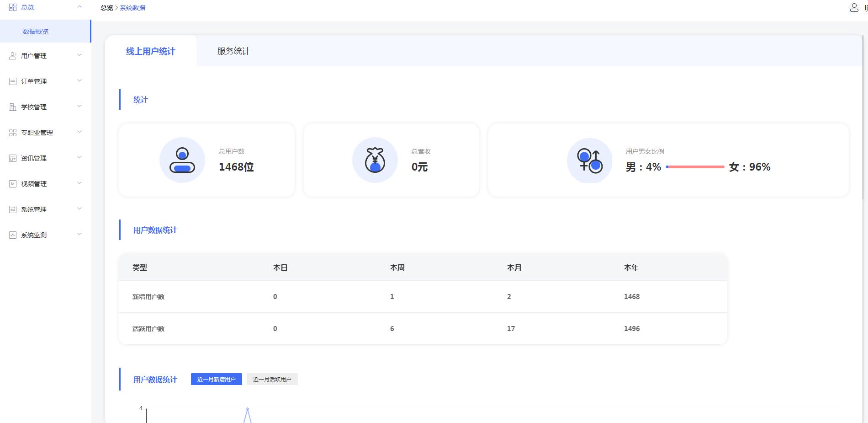Image resolution: width=868 pixels, height=423 pixels.
Task: Click the 学校管理 building icon
Action: tap(13, 107)
